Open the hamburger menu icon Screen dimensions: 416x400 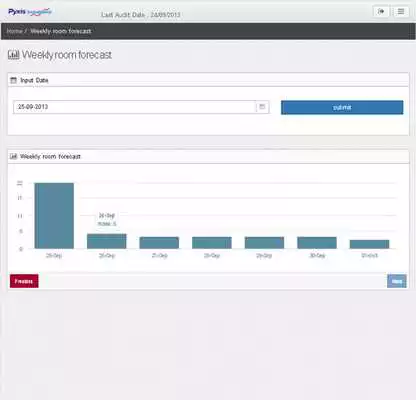coord(401,11)
